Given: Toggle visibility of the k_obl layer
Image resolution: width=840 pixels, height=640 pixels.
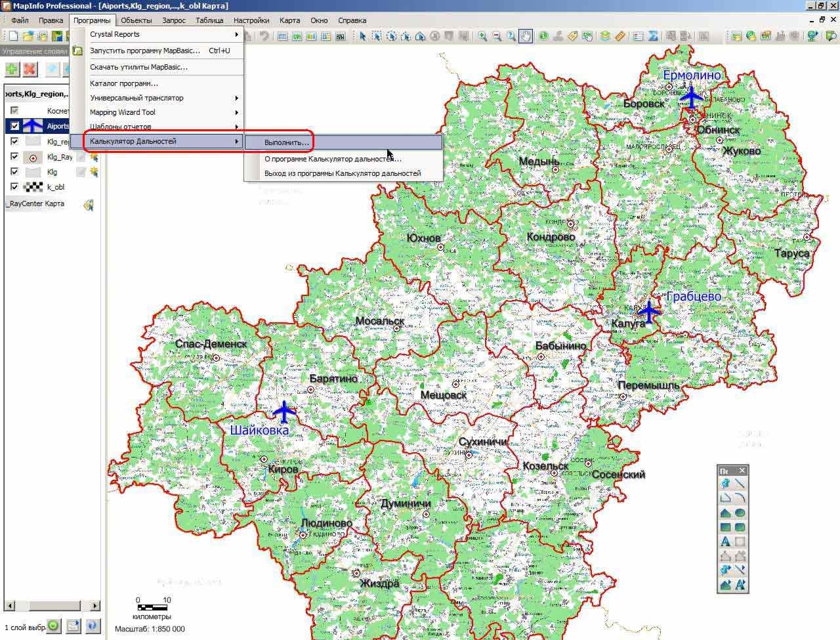Looking at the screenshot, I should coord(14,187).
